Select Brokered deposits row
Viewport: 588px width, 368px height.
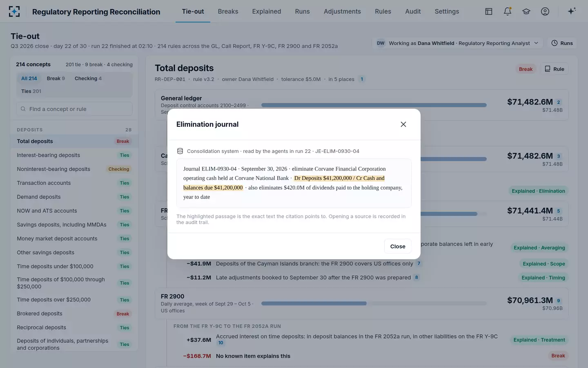click(74, 314)
